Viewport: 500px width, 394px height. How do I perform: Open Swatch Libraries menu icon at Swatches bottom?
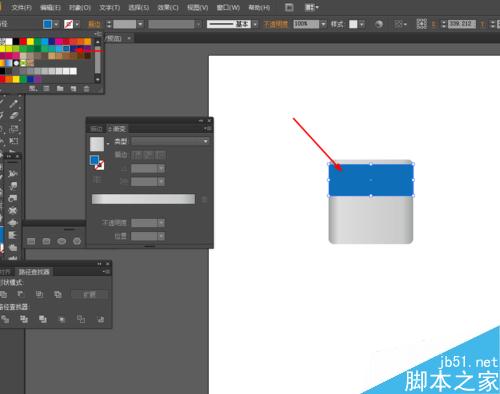(33, 88)
